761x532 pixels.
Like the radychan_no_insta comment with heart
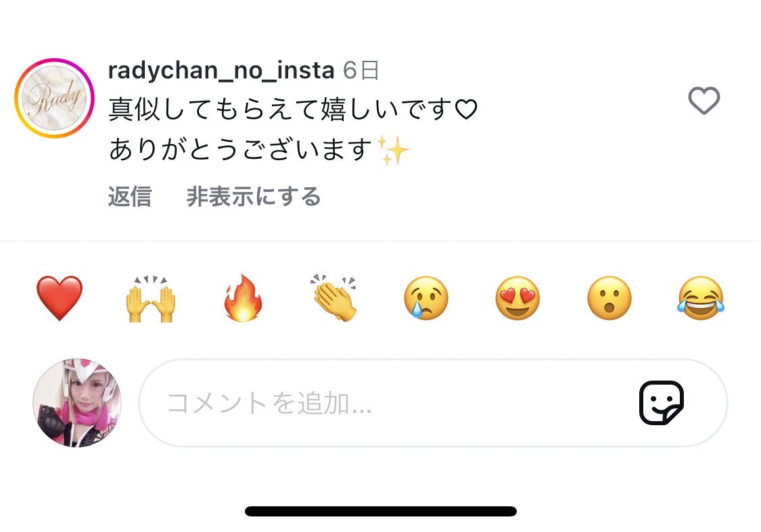click(704, 101)
